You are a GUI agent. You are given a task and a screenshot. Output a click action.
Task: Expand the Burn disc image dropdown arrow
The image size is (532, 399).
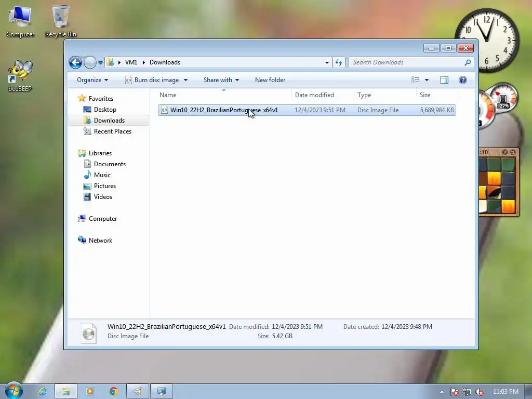(x=185, y=80)
